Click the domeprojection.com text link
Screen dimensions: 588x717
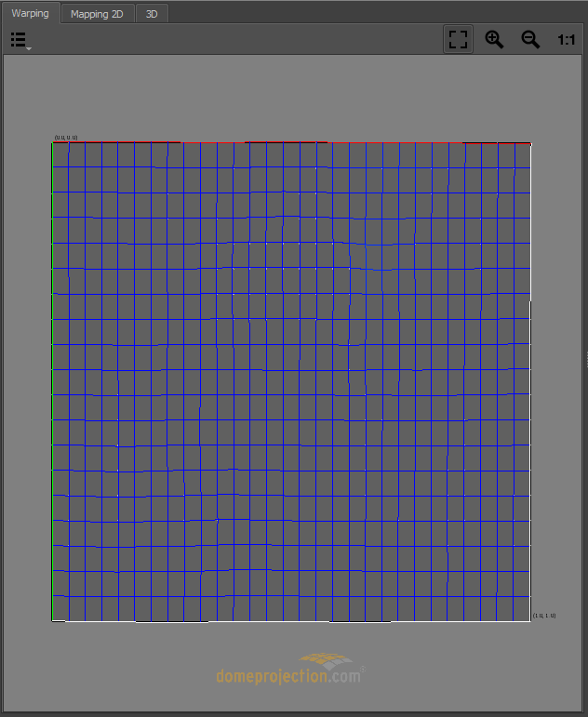pos(287,677)
